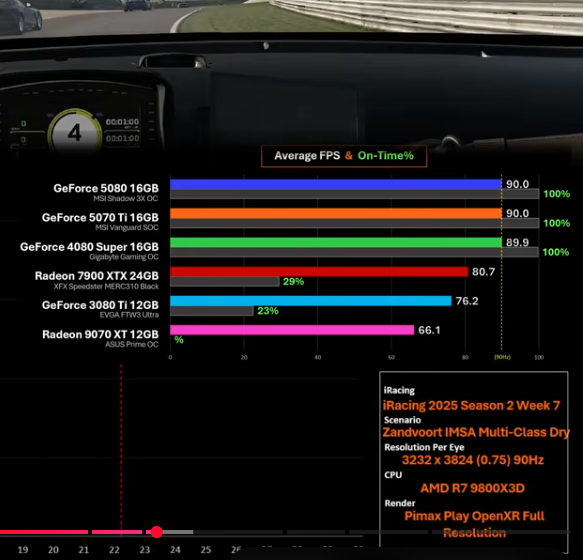Click the '(90Hz)' axis label
Image resolution: width=583 pixels, height=560 pixels.
(502, 357)
